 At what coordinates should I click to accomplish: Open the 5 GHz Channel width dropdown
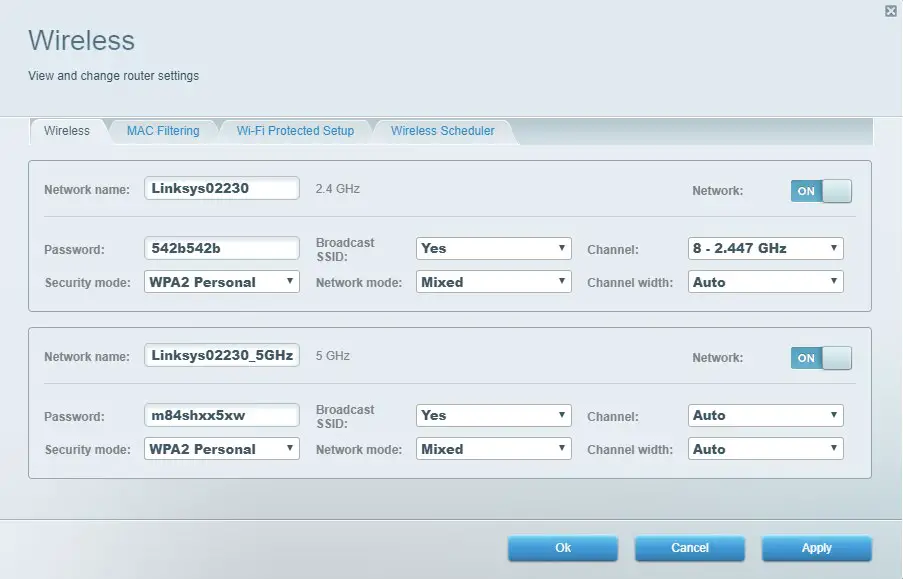pyautogui.click(x=765, y=449)
